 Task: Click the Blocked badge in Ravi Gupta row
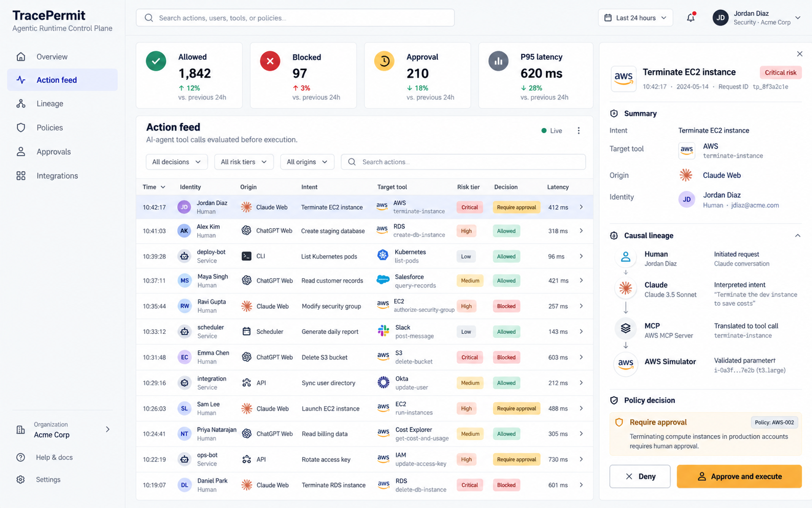pos(506,306)
